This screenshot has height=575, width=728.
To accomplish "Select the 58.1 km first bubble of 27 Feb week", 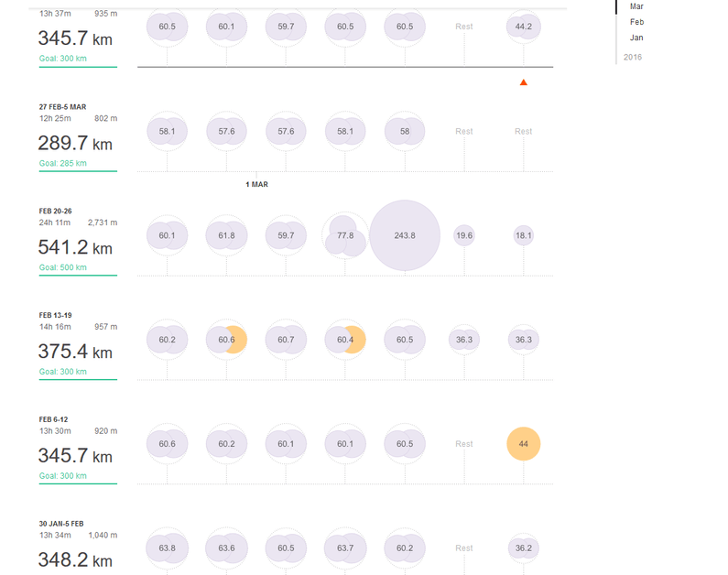I will click(x=168, y=131).
